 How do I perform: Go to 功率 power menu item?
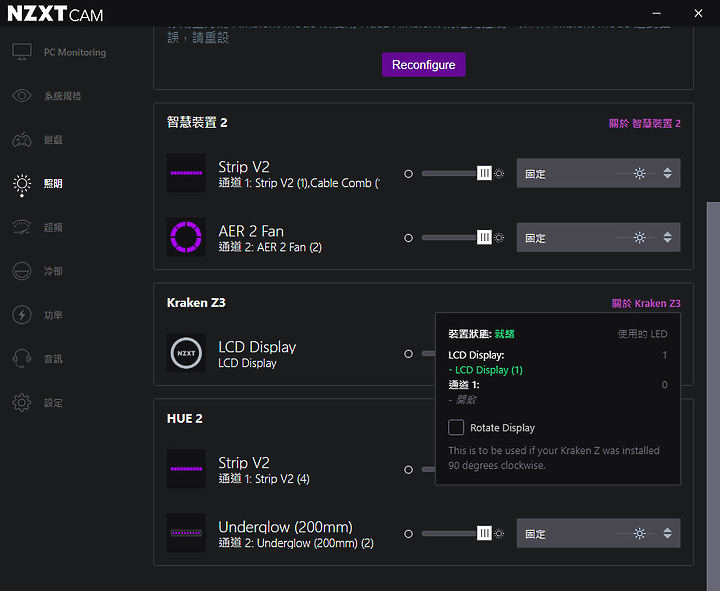point(53,315)
